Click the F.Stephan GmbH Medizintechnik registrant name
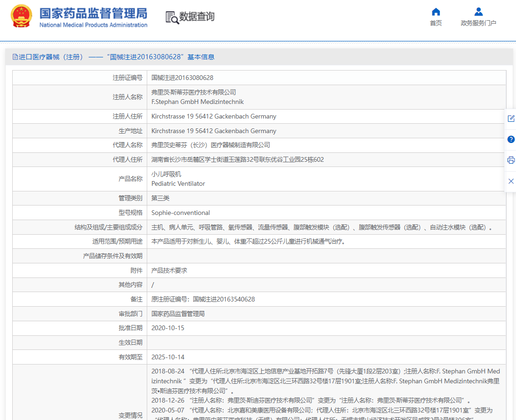 198,102
